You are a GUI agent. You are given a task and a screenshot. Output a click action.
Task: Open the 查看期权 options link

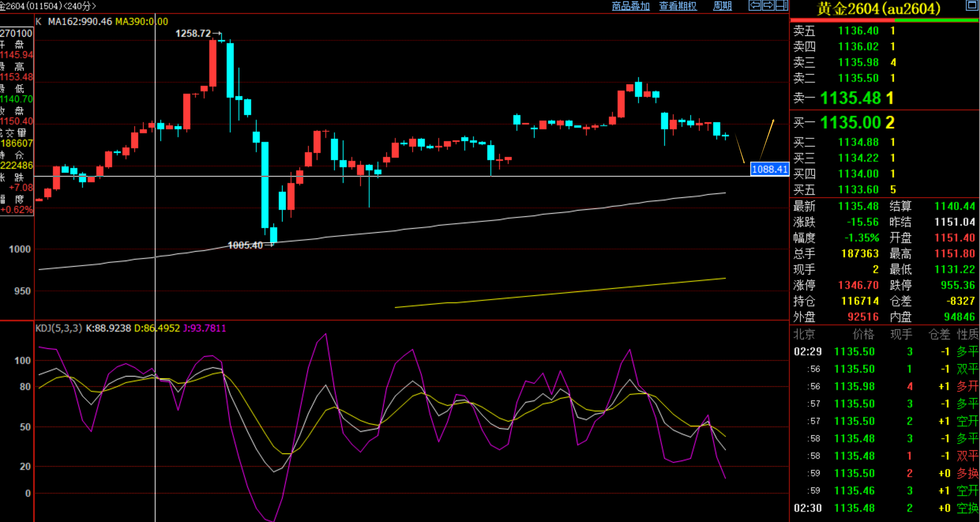[678, 6]
